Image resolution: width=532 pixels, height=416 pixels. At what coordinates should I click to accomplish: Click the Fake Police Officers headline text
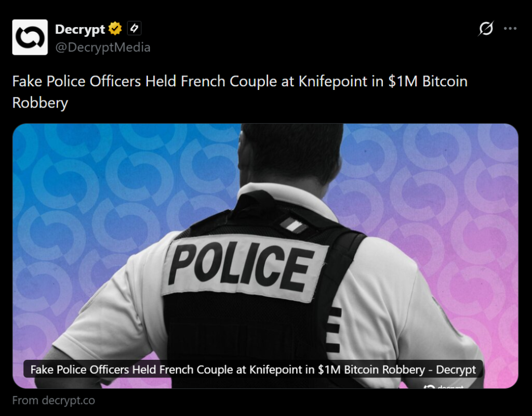click(240, 92)
